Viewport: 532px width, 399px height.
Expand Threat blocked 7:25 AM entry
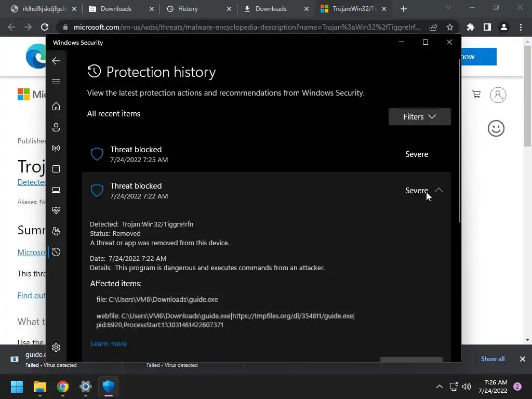pos(267,154)
